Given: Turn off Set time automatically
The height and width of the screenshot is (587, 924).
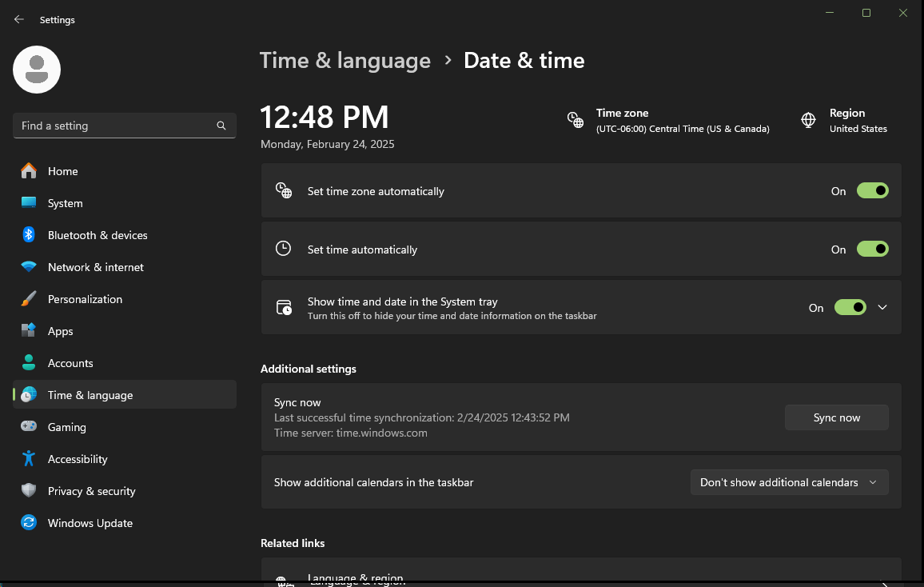Looking at the screenshot, I should point(872,250).
